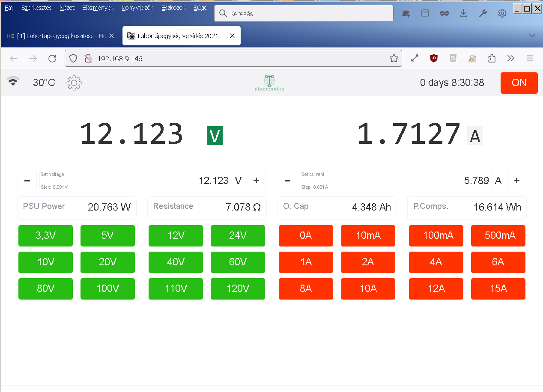Select the 500mA current preset
The height and width of the screenshot is (392, 543).
point(498,236)
